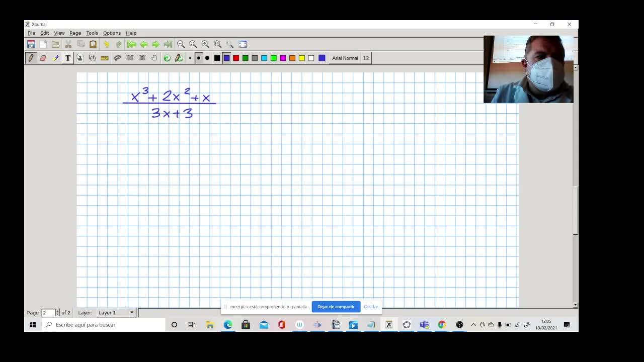Open the Arial Normal font selector
The width and height of the screenshot is (644, 362).
click(x=345, y=58)
